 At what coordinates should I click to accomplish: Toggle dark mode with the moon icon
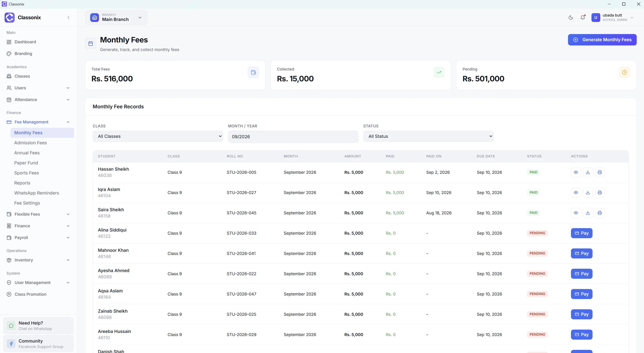coord(571,18)
